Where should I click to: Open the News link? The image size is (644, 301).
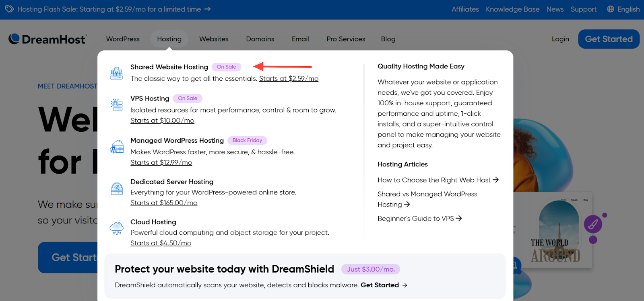click(555, 9)
